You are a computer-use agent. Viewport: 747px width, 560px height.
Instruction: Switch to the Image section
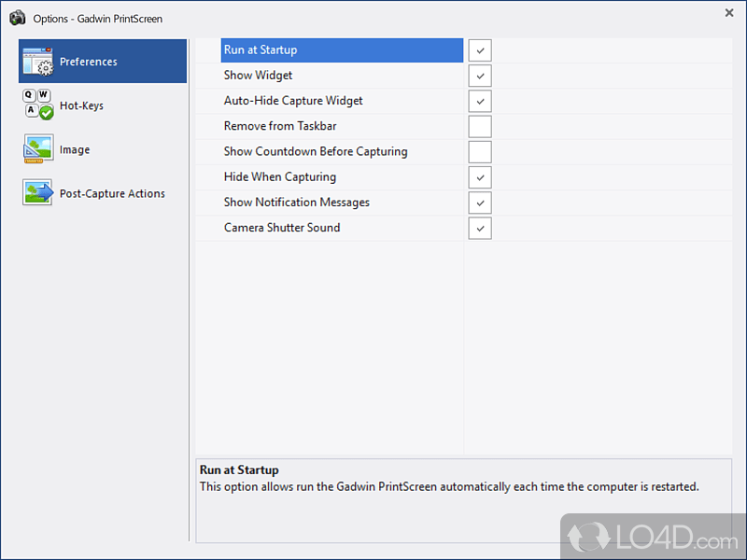(74, 148)
